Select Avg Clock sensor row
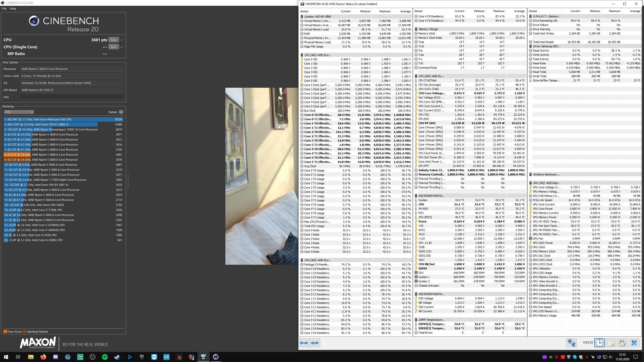The height and width of the screenshot is (362, 644). click(356, 166)
